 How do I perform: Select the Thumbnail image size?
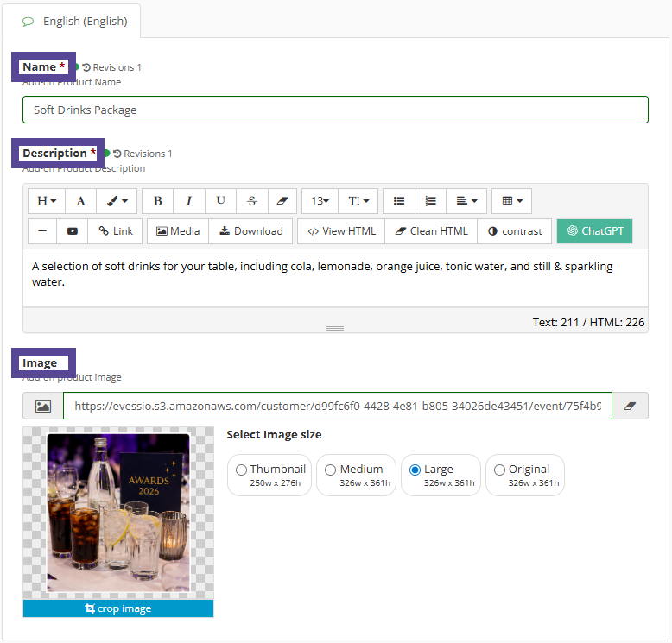click(x=269, y=475)
